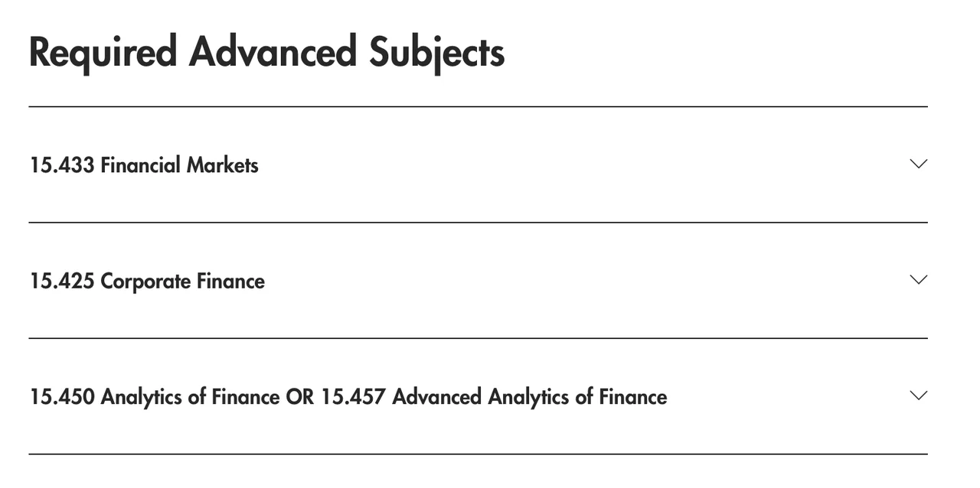Screen dimensions: 980x488
Task: Open the 15.425 Corporate Finance title
Action: pos(147,281)
